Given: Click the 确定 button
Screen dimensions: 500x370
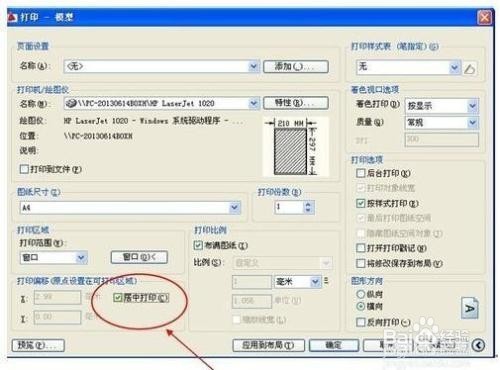Looking at the screenshot, I should point(334,345).
